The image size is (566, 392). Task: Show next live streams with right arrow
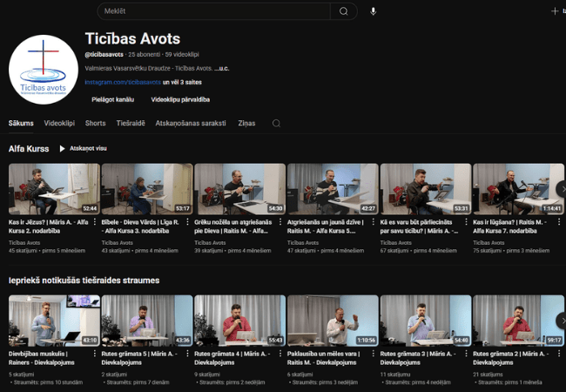pos(559,321)
